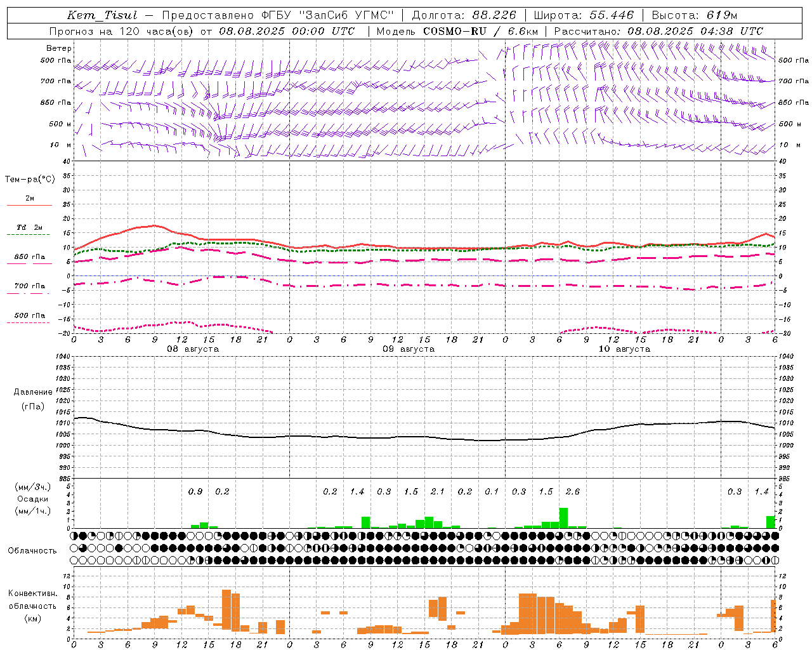Click the '850 гПа' legend entry in temperature panel
This screenshot has width=812, height=650.
pos(30,257)
